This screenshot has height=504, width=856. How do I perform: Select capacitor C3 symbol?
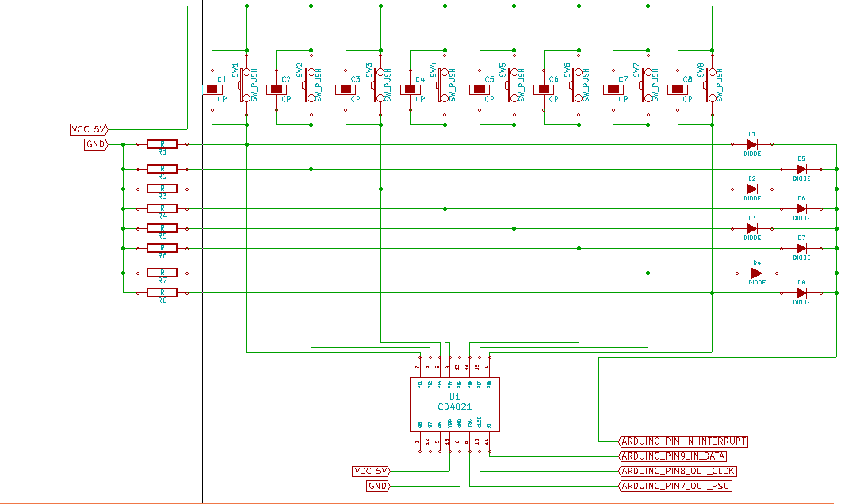(x=346, y=90)
